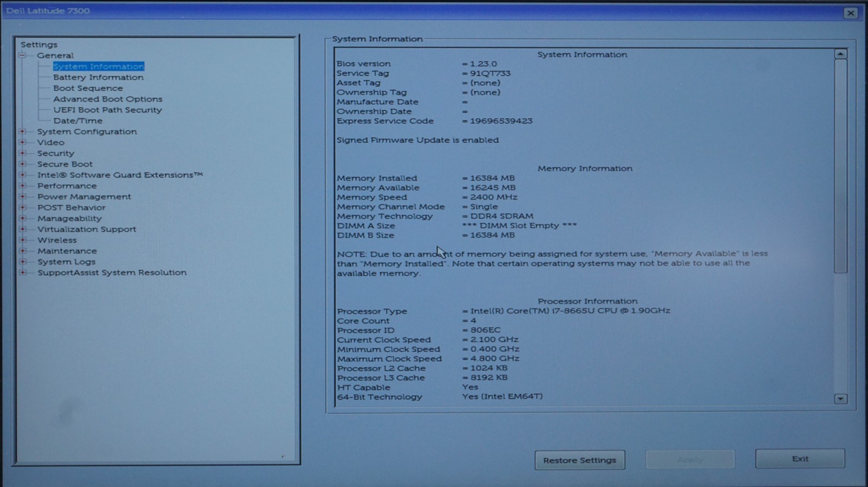Click Processor ID value 806EC
The image size is (868, 487).
(x=485, y=330)
